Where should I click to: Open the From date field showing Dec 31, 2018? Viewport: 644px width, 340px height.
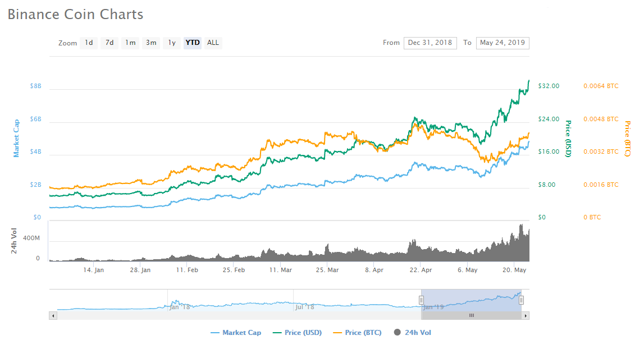coord(430,43)
